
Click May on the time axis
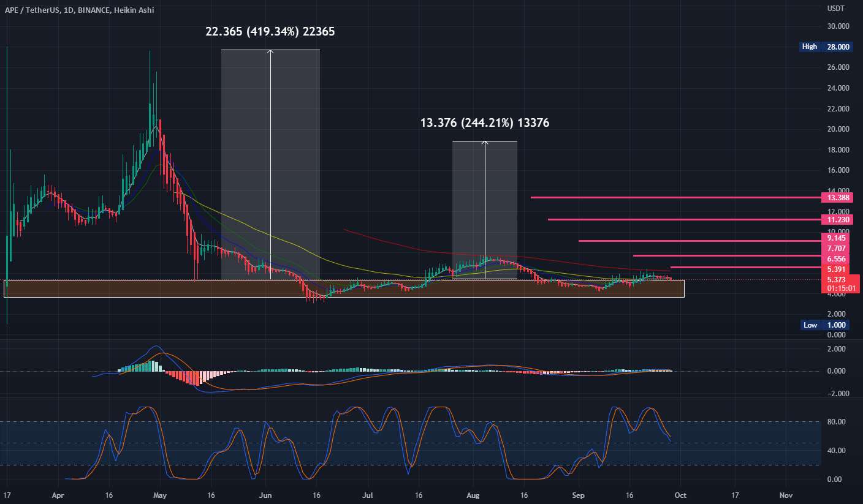(x=159, y=494)
